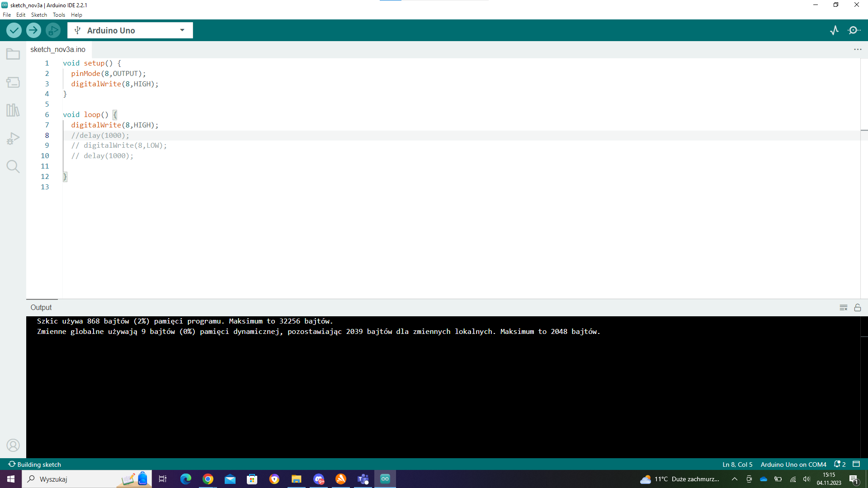Toggle the bottom panel layout icon
Viewport: 868px width, 488px height.
pyautogui.click(x=856, y=464)
